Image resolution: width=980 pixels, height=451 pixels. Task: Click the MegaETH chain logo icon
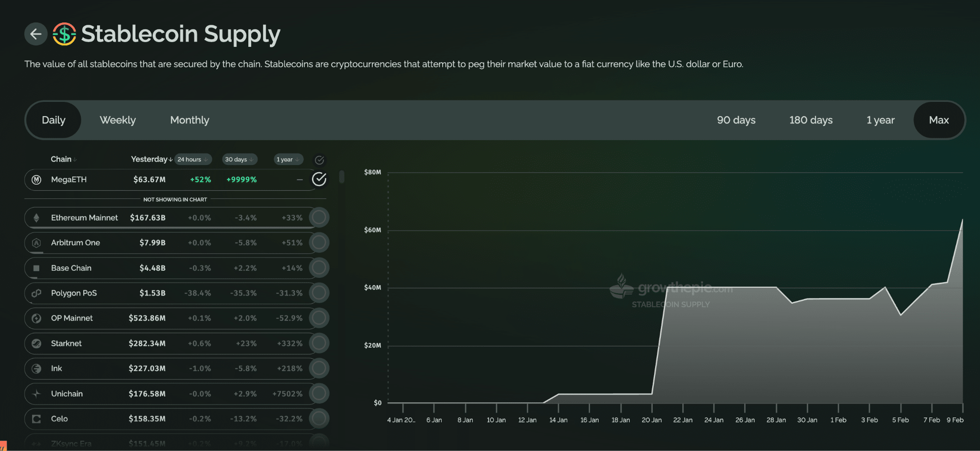(x=36, y=180)
